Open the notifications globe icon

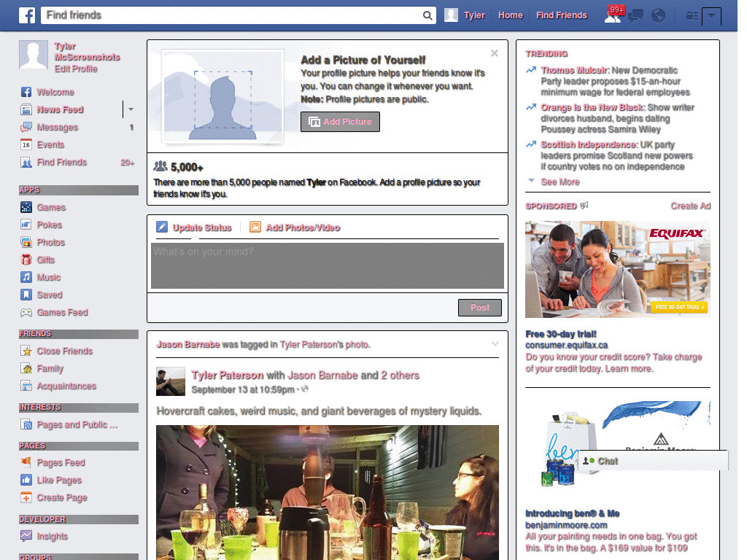659,16
